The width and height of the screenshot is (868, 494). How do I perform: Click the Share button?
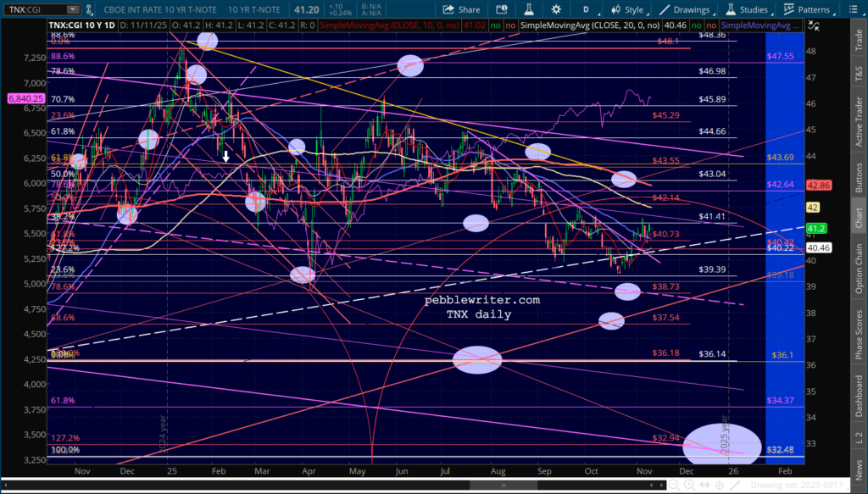click(462, 10)
